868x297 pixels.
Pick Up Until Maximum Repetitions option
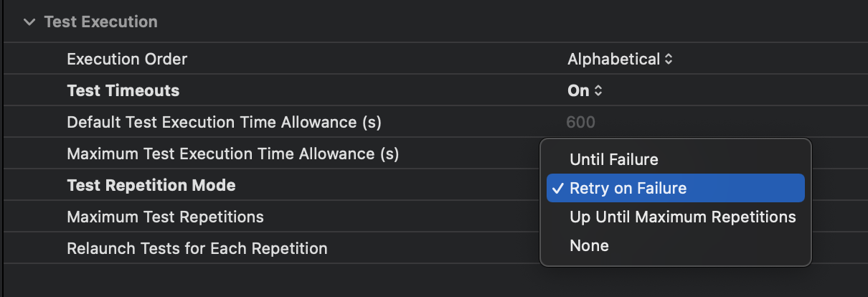(682, 217)
